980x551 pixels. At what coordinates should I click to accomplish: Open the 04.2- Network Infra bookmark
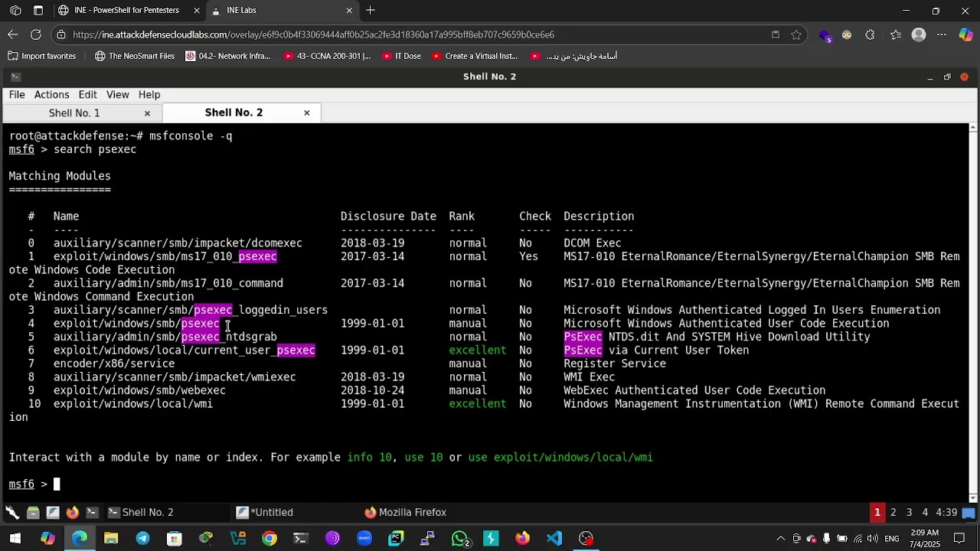228,56
